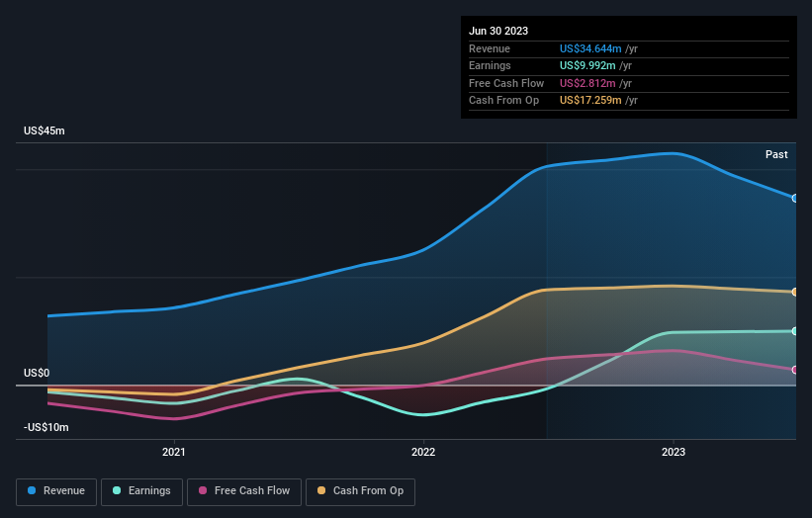The image size is (812, 518).
Task: Click the pink Free Cash Flow endpoint marker
Action: coord(795,370)
